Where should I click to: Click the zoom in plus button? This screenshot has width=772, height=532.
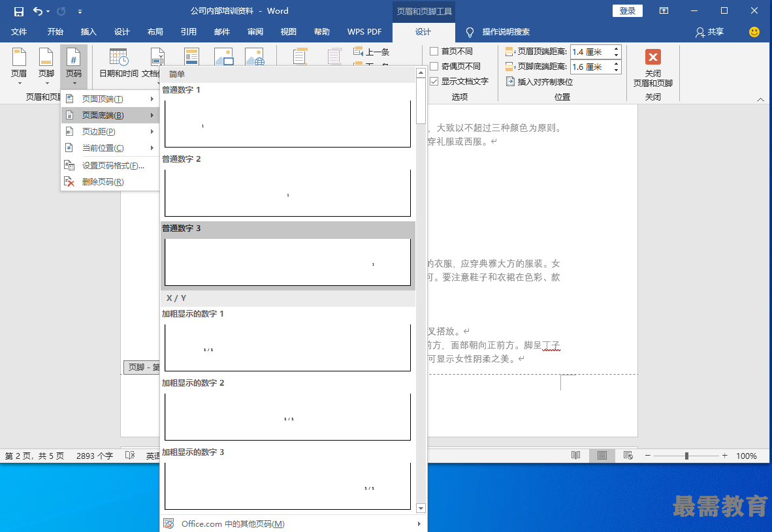point(725,456)
